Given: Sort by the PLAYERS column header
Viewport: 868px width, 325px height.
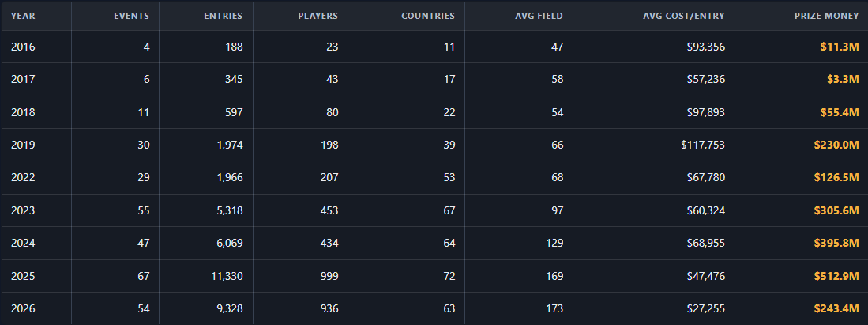Looking at the screenshot, I should click(x=318, y=16).
